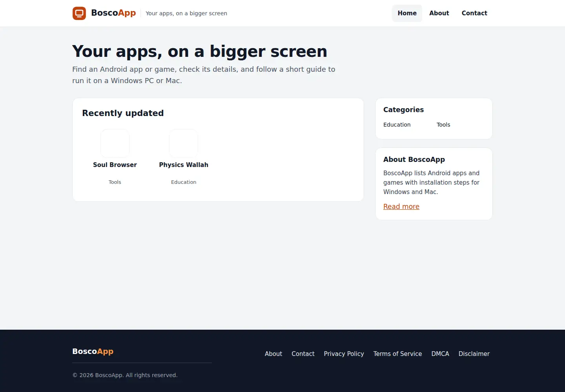Click the footer BoscoApp logo text
The image size is (565, 392).
point(93,352)
